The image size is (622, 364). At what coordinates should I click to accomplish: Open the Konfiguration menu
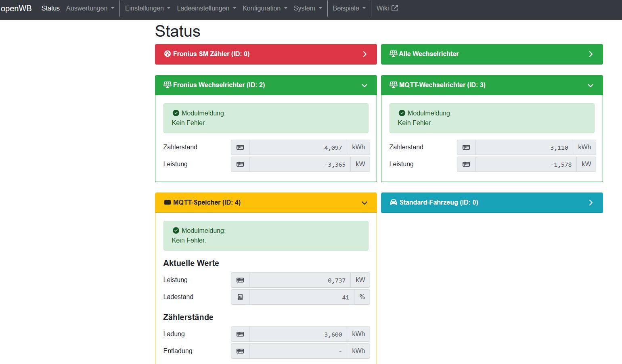pos(265,8)
